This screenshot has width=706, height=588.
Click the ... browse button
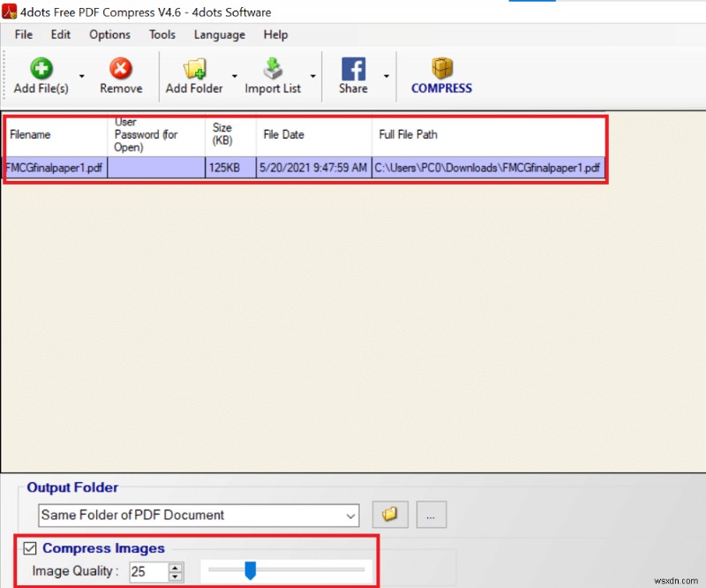pos(432,515)
